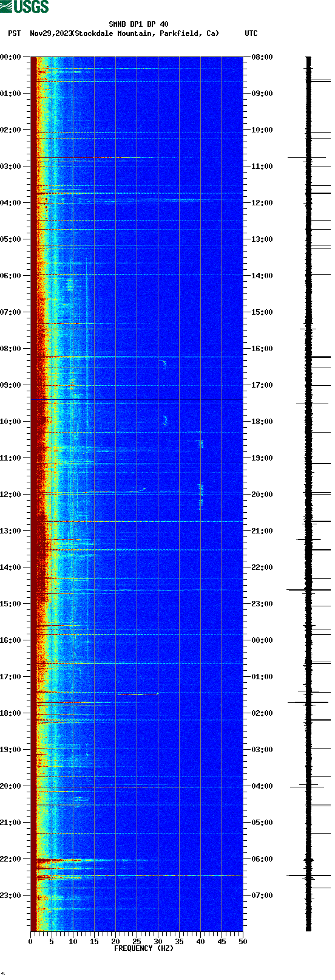Click the UTC timezone label
This screenshot has height=980, width=335.
pos(251,33)
